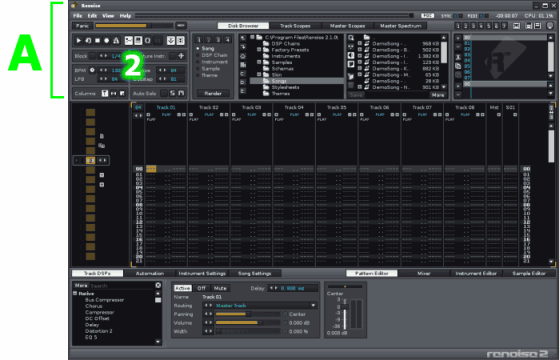Click the trash delete icon in file list
This screenshot has height=360, width=560.
click(x=351, y=85)
